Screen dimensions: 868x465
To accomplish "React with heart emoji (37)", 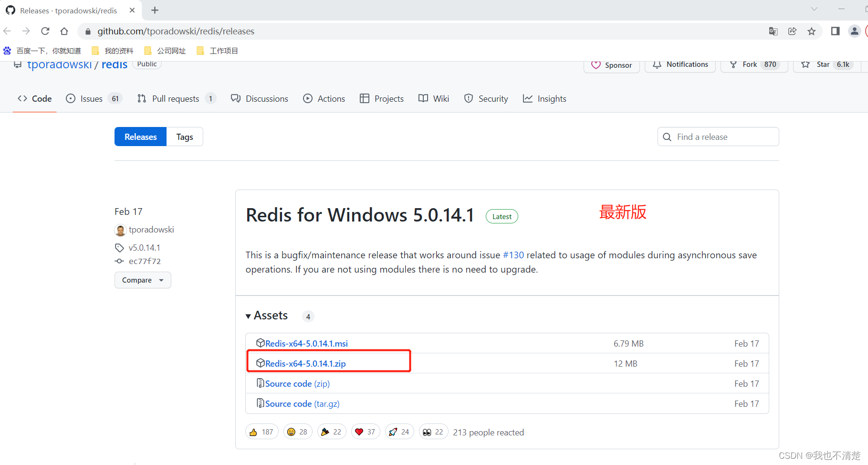I will pos(366,432).
